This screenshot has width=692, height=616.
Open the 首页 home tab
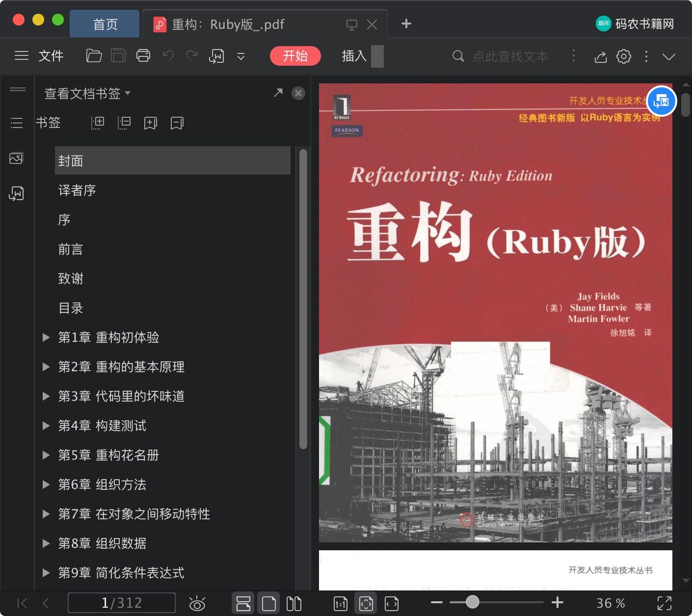(x=105, y=24)
